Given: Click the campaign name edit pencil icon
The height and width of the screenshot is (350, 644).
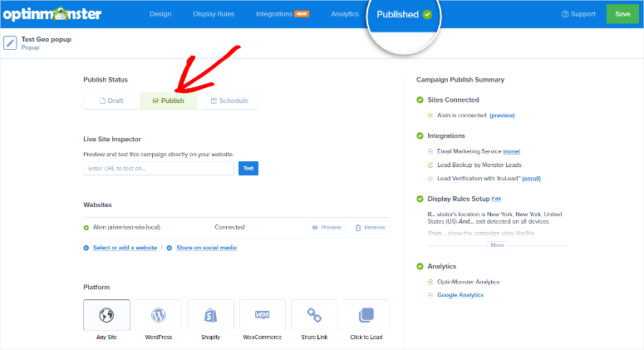Looking at the screenshot, I should coord(10,42).
